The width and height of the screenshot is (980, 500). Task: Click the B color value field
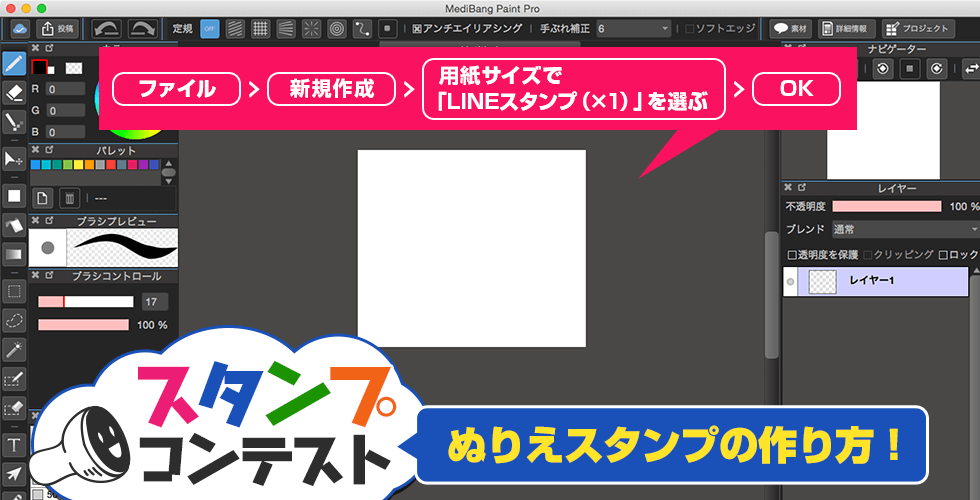(x=64, y=132)
